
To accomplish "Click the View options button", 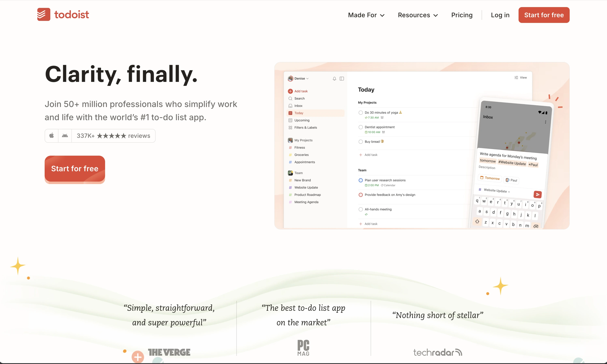I will pyautogui.click(x=520, y=77).
